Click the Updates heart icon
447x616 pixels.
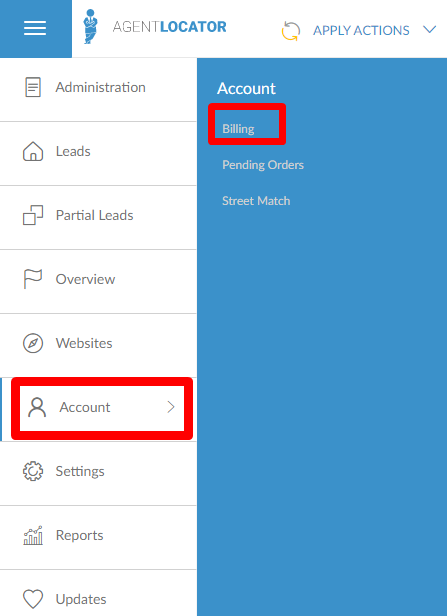click(33, 600)
